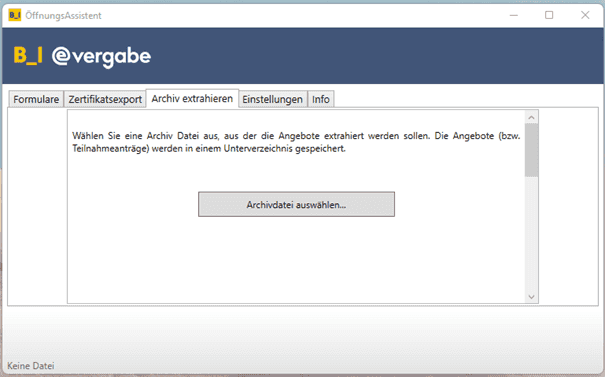Screen dimensions: 605x377
Task: Switch to the Zertifikatsexport tab
Action: pos(105,99)
